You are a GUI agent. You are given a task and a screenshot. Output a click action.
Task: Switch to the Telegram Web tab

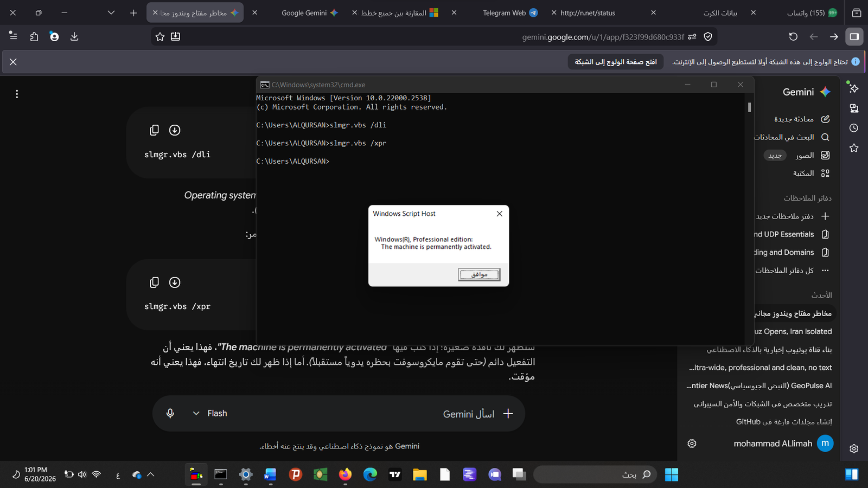click(x=505, y=12)
